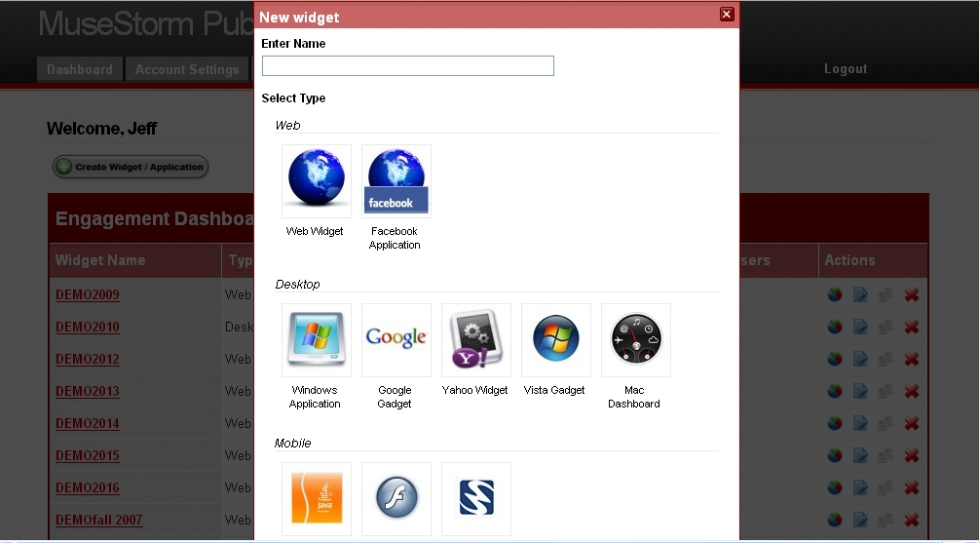Copy the DEMO2009 widget via duplicate icon
This screenshot has height=543, width=980.
click(886, 294)
